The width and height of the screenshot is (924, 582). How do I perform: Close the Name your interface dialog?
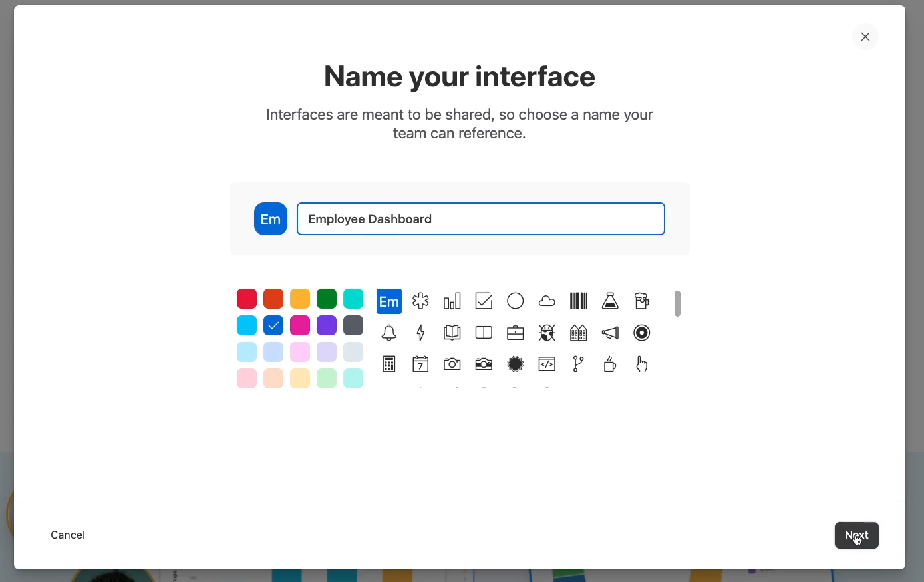coord(865,37)
